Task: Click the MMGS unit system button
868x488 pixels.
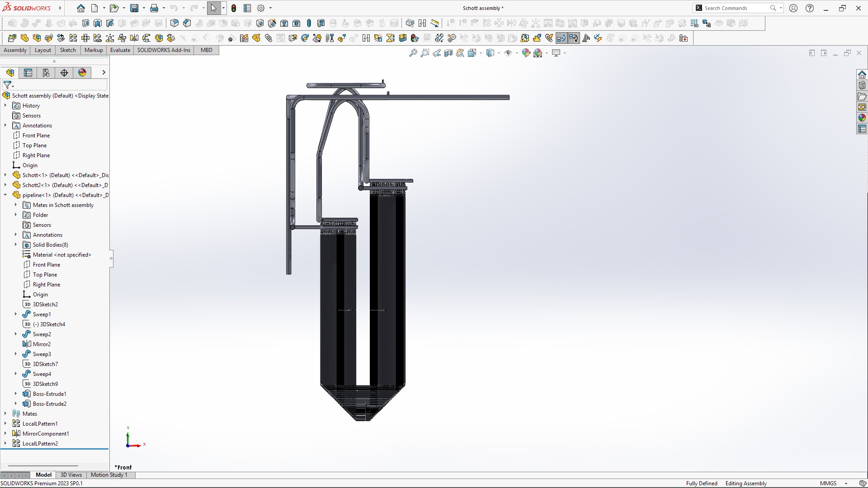Action: click(x=828, y=483)
